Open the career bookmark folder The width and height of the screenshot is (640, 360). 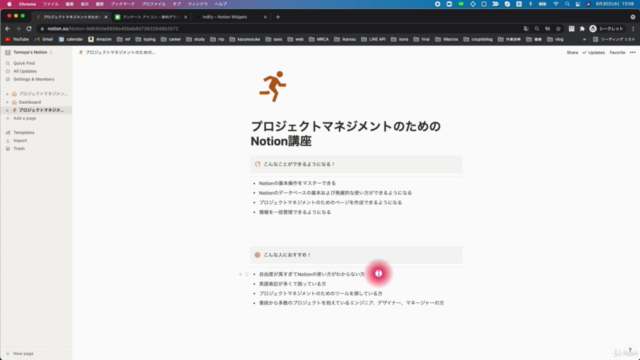(x=171, y=40)
